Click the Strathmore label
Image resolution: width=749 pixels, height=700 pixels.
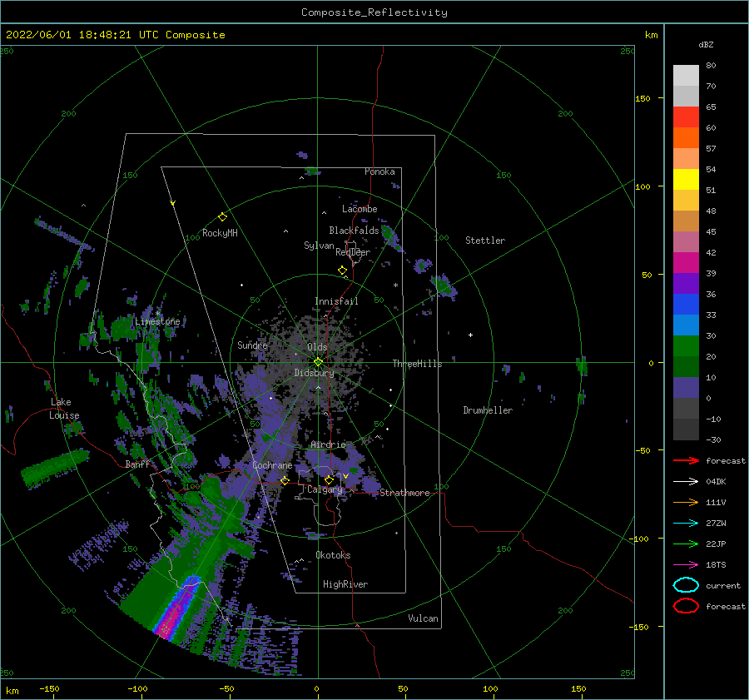pyautogui.click(x=404, y=493)
